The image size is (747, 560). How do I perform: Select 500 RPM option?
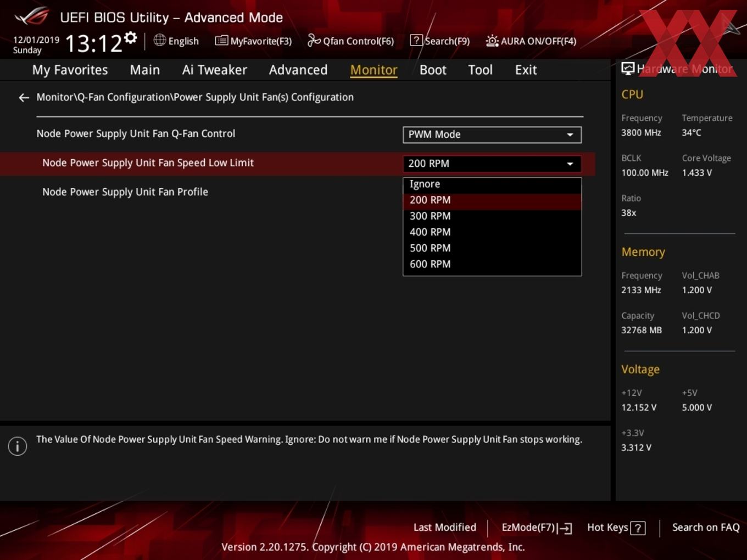coord(492,248)
